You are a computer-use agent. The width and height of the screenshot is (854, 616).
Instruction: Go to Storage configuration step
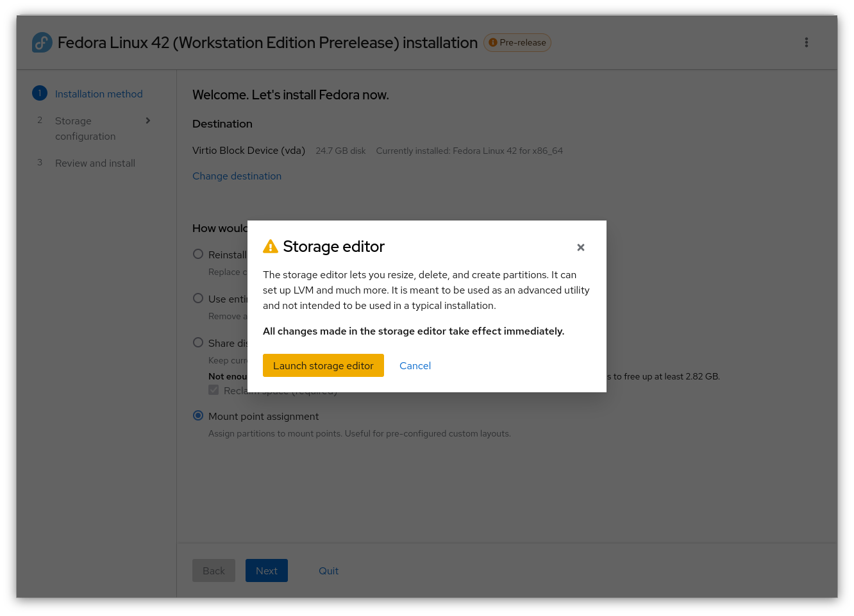point(85,128)
